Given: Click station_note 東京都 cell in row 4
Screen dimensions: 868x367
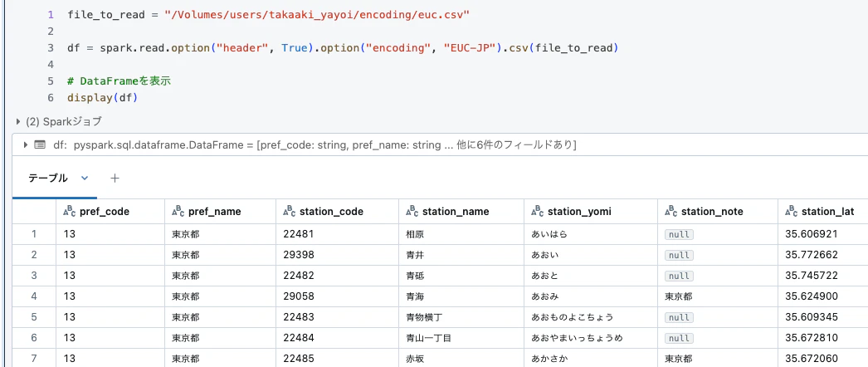Looking at the screenshot, I should tap(718, 296).
